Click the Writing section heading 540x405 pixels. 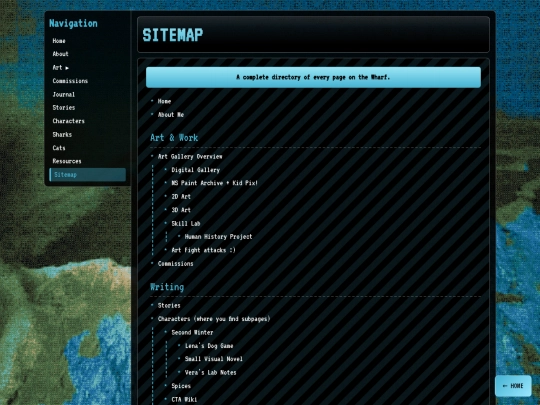coord(167,287)
